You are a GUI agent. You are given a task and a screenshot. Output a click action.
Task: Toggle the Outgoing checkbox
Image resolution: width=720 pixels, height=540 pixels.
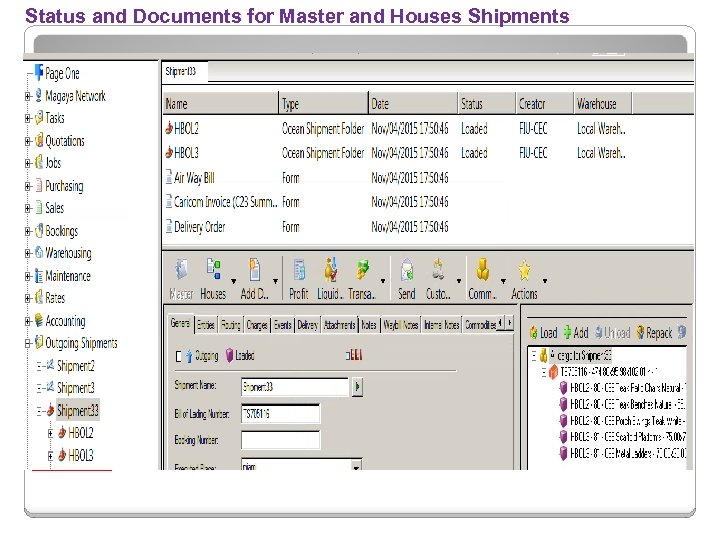179,356
